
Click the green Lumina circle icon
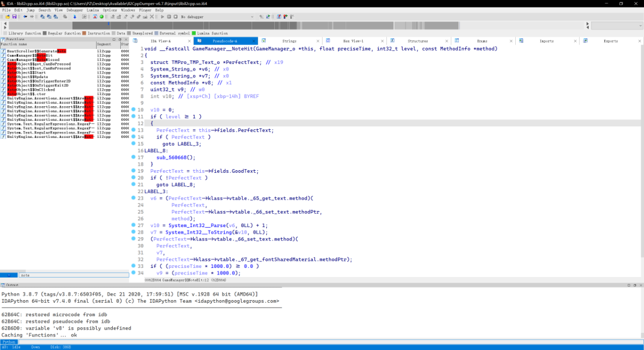101,17
